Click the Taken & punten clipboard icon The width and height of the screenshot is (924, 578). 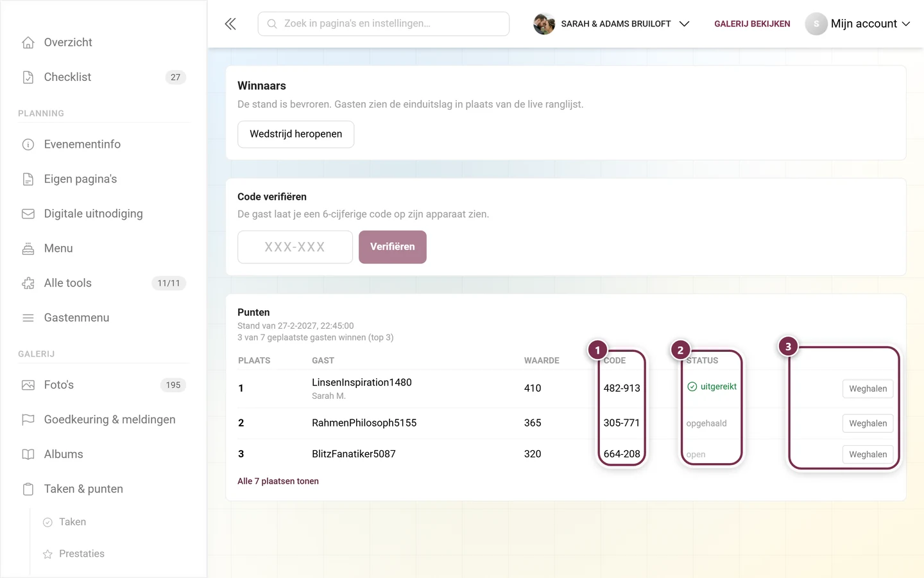point(28,489)
